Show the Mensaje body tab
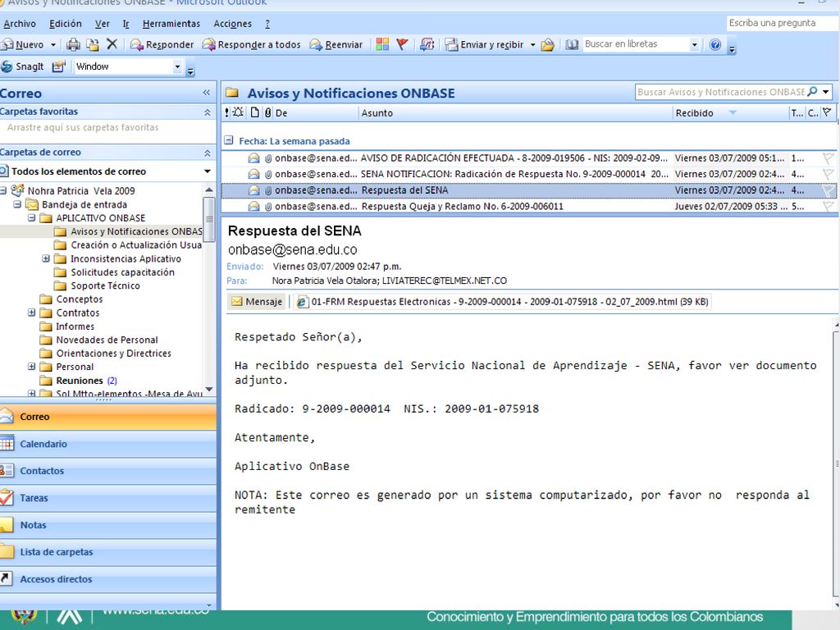Viewport: 840px width, 630px height. [257, 302]
